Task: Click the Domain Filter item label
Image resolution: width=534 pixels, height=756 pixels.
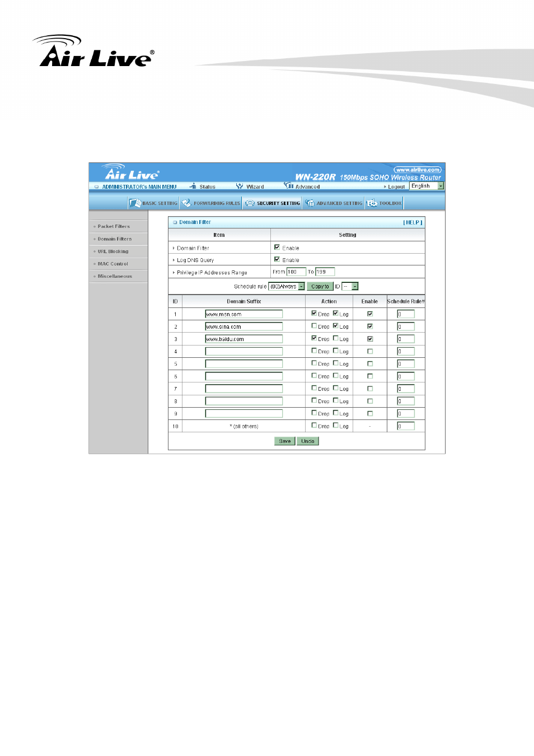Action: click(193, 248)
